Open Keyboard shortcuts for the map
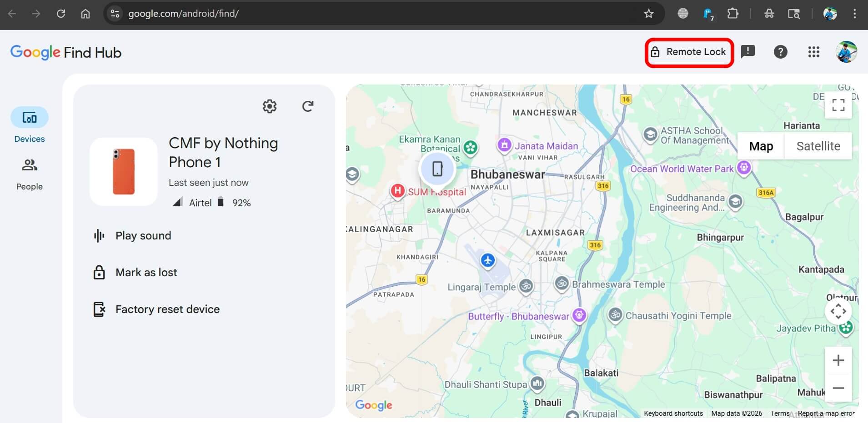This screenshot has height=423, width=868. pos(673,413)
